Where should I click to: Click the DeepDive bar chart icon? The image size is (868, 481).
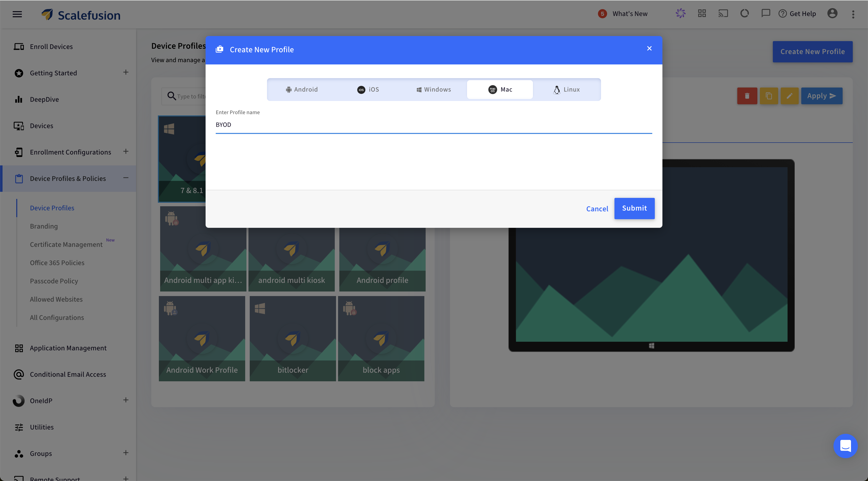point(19,100)
